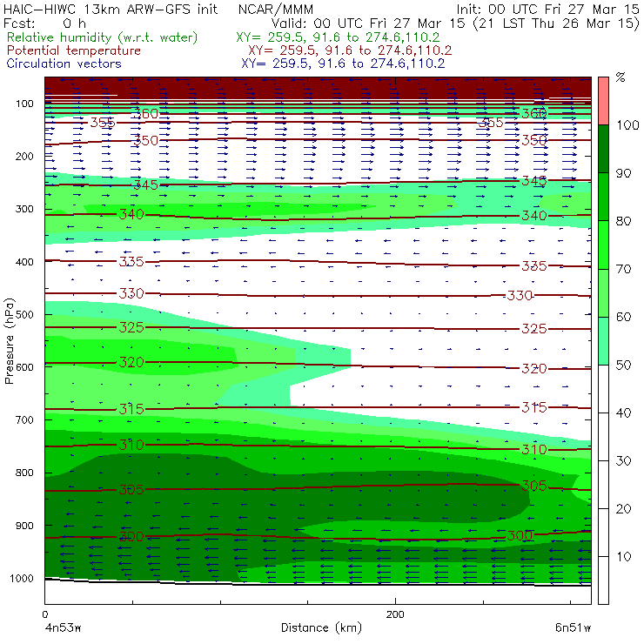Click the '4n53w' start coordinate label

63,627
